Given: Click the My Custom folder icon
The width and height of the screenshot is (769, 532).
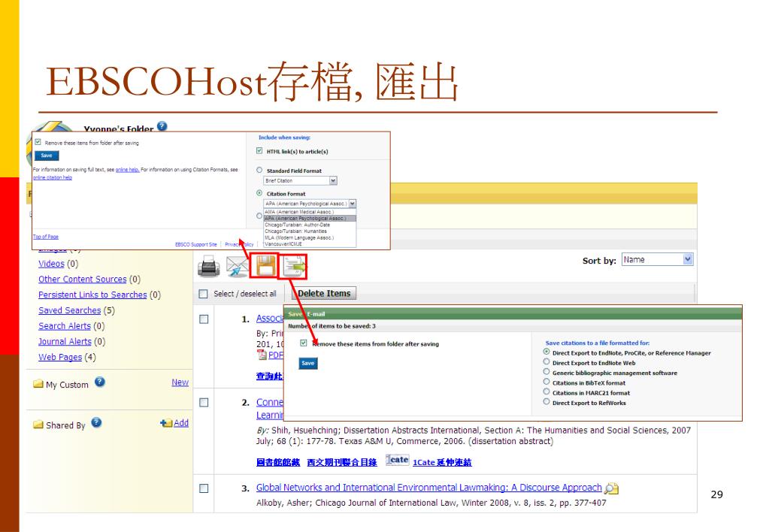Looking at the screenshot, I should click(x=38, y=384).
